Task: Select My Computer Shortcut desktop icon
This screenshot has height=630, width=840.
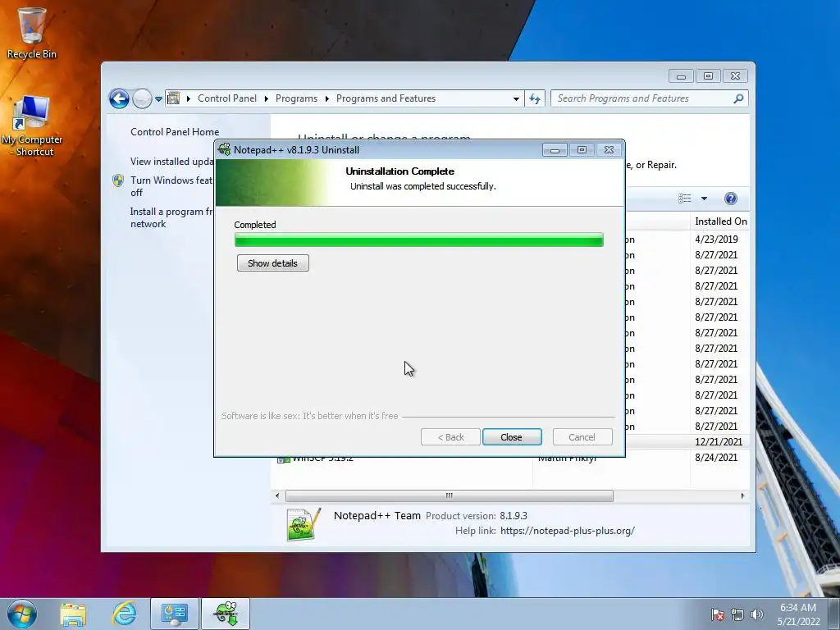Action: pos(32,126)
